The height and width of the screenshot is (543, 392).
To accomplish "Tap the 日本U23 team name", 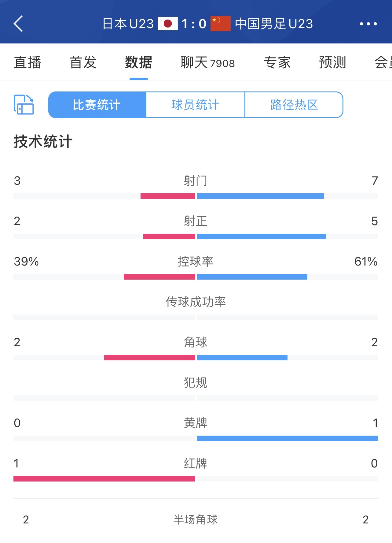I will [x=128, y=24].
